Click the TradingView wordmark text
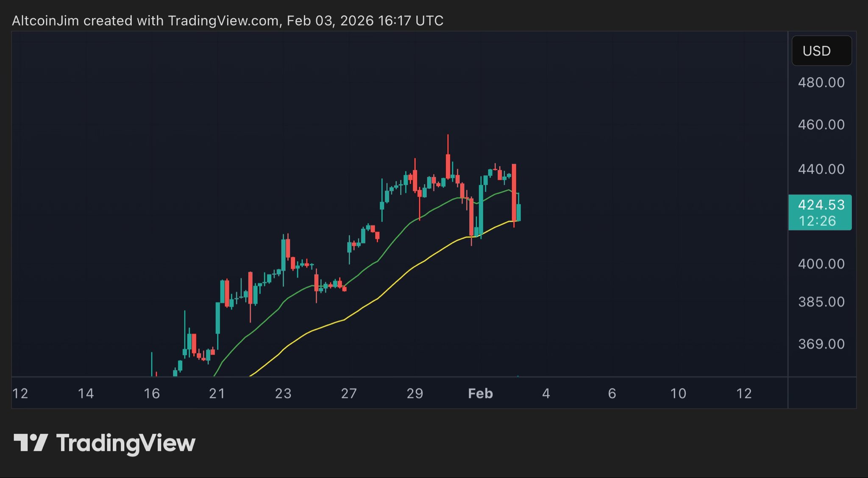868x478 pixels. click(126, 443)
